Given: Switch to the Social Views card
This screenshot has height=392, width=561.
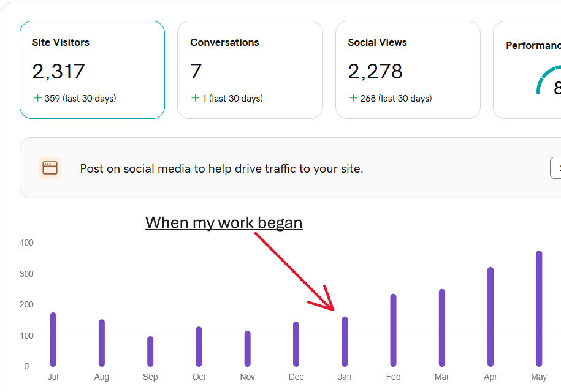Looking at the screenshot, I should 408,69.
